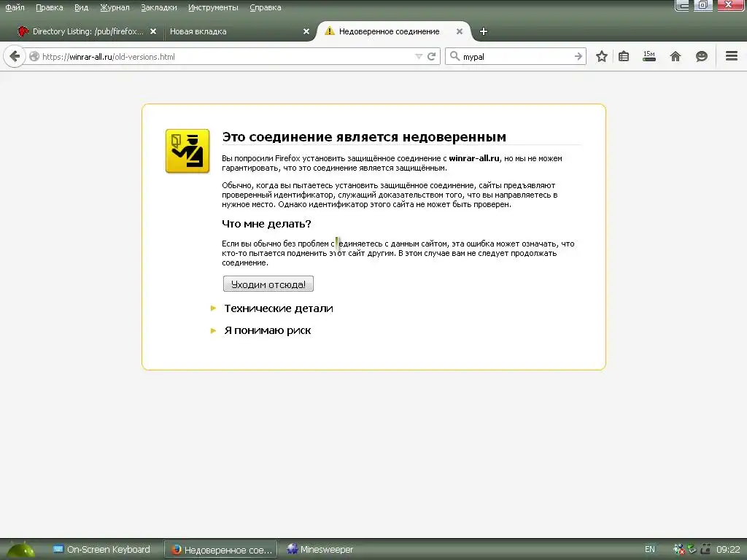The height and width of the screenshot is (560, 747).
Task: Switch to Minesweeper in taskbar
Action: coord(320,550)
